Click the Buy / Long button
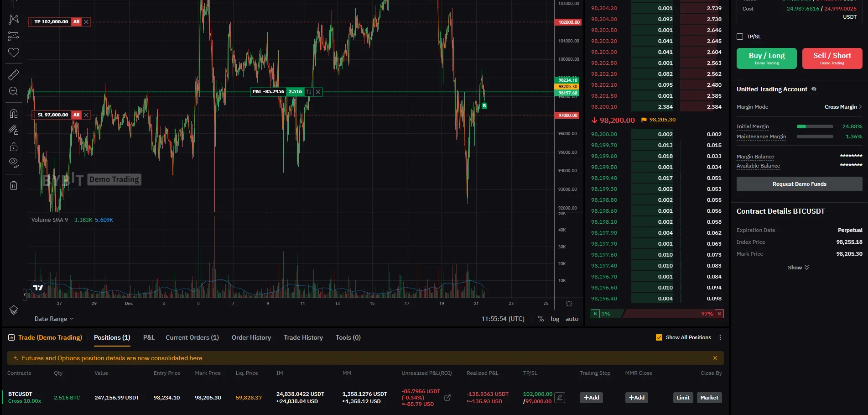 pos(767,58)
